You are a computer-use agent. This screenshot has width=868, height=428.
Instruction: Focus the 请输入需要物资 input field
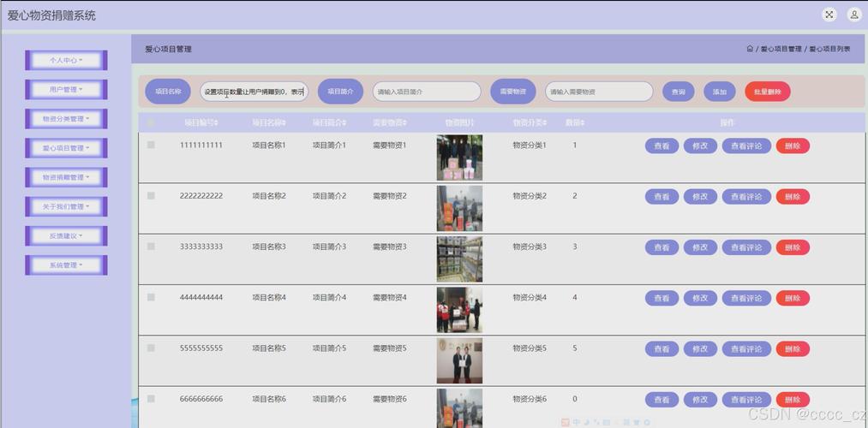pos(599,92)
